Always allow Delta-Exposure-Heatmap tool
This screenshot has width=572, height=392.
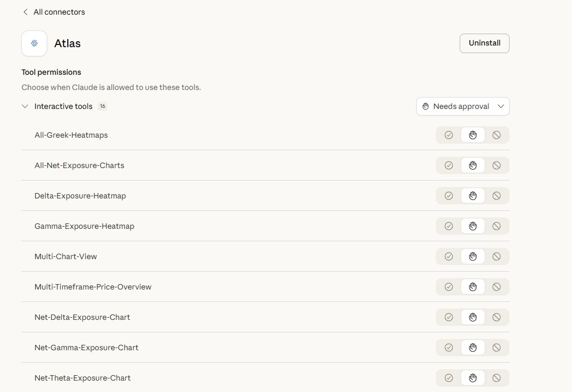pyautogui.click(x=448, y=196)
